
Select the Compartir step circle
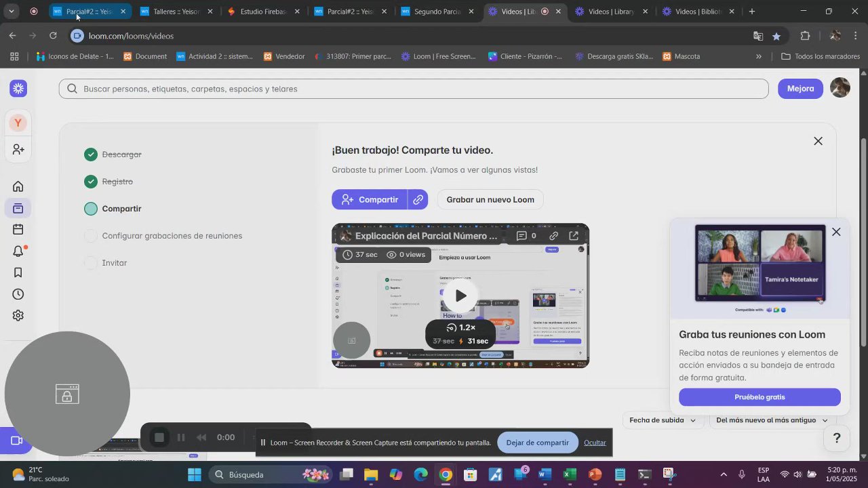coord(91,209)
